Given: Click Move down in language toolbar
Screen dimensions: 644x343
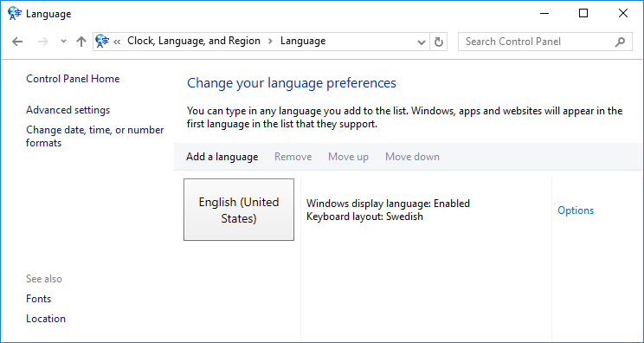Looking at the screenshot, I should 412,157.
